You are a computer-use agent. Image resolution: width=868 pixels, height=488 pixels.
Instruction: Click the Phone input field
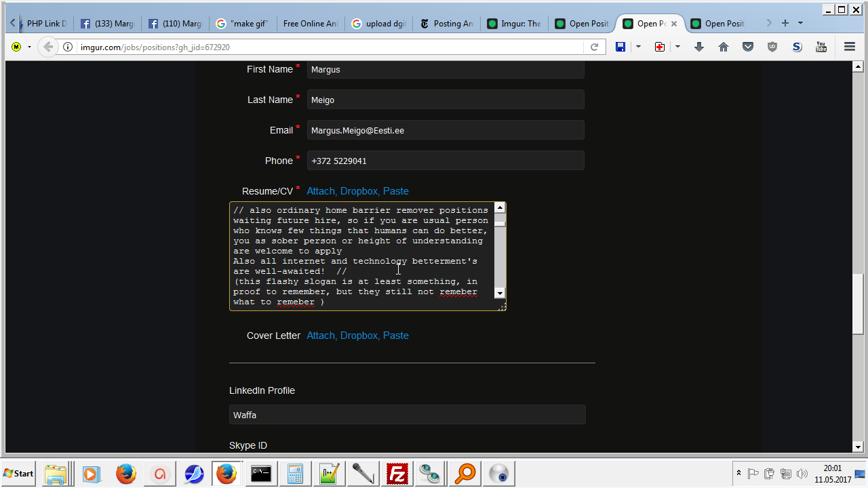click(446, 161)
